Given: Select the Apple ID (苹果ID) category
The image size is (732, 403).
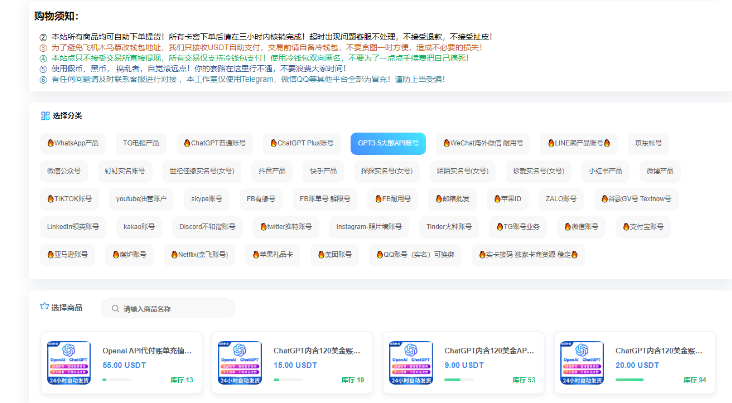Looking at the screenshot, I should 507,199.
